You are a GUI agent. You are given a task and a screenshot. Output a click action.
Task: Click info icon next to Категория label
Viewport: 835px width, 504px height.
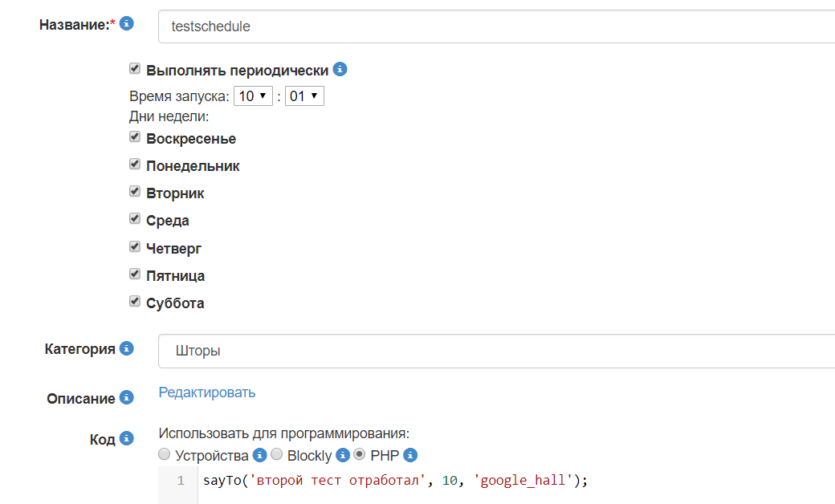click(126, 348)
